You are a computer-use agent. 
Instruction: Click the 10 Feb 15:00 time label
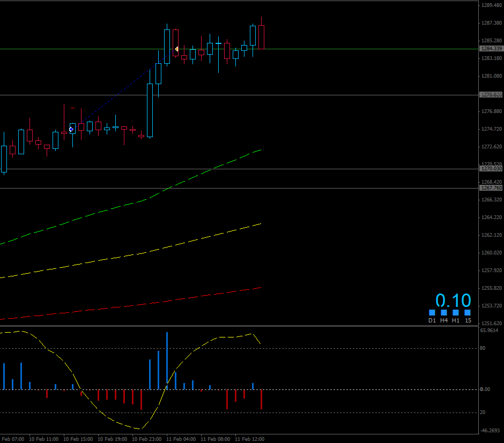tap(78, 439)
